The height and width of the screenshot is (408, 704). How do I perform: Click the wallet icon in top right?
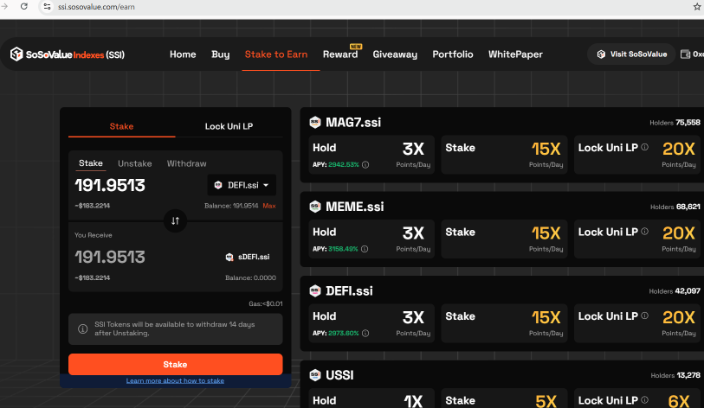click(x=685, y=54)
